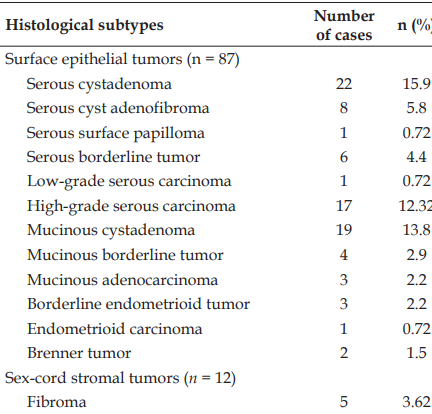Select the Serous cystadenoma row label

99,84
